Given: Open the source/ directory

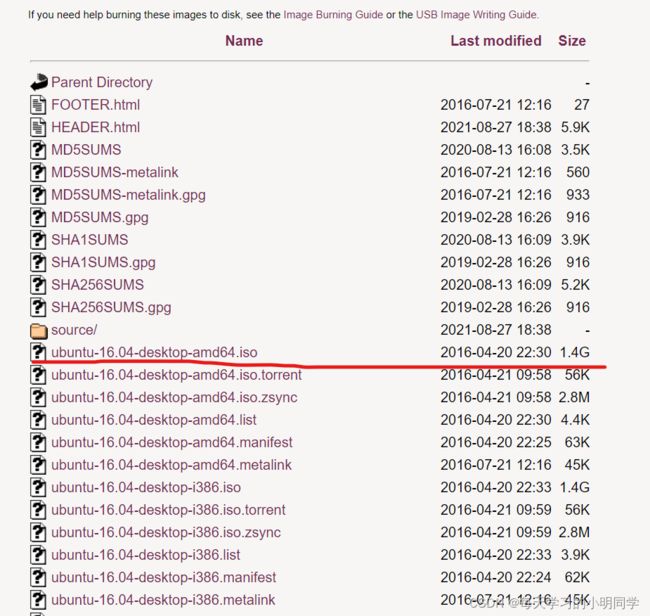Looking at the screenshot, I should (x=74, y=330).
